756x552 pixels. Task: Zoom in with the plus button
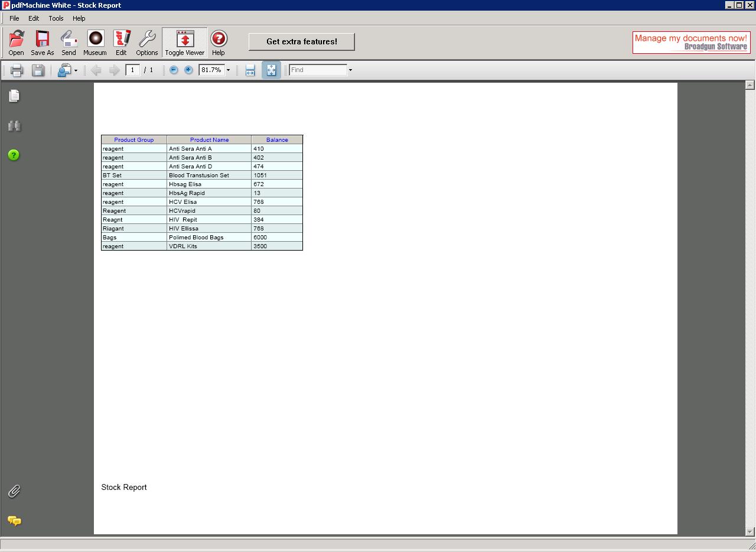click(x=188, y=70)
